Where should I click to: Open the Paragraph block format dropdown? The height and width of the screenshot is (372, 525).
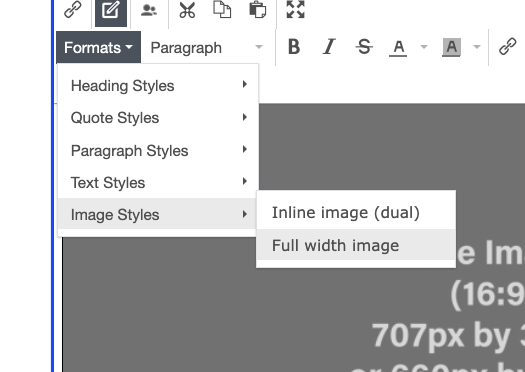207,48
